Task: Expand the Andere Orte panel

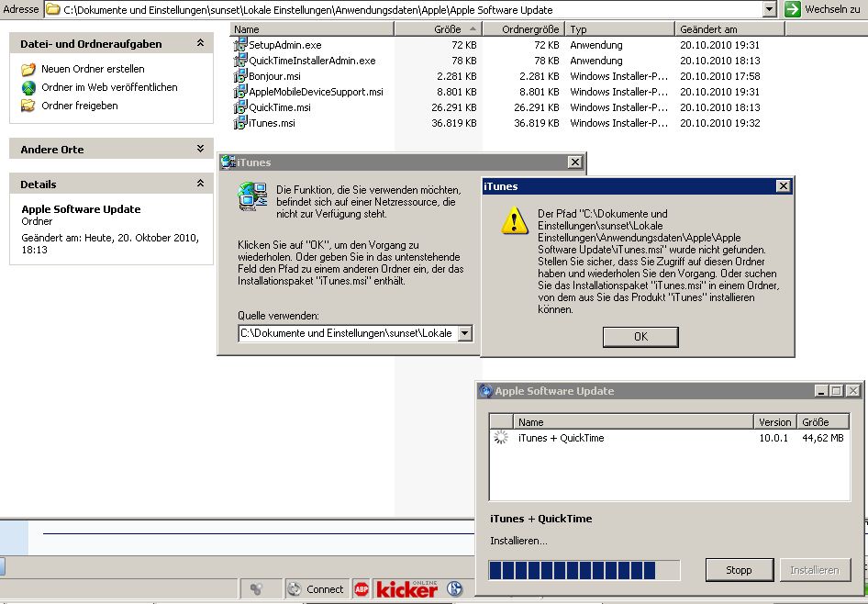Action: coord(200,149)
